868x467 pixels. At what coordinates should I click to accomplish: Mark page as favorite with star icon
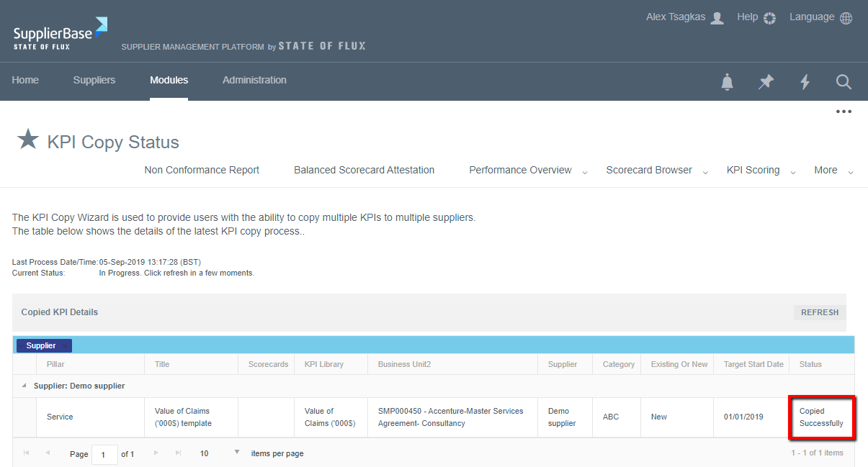(x=28, y=140)
